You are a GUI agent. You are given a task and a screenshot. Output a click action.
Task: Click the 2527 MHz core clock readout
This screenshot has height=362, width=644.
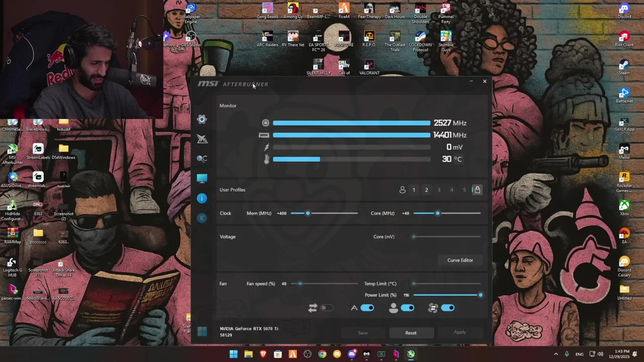[x=450, y=123]
